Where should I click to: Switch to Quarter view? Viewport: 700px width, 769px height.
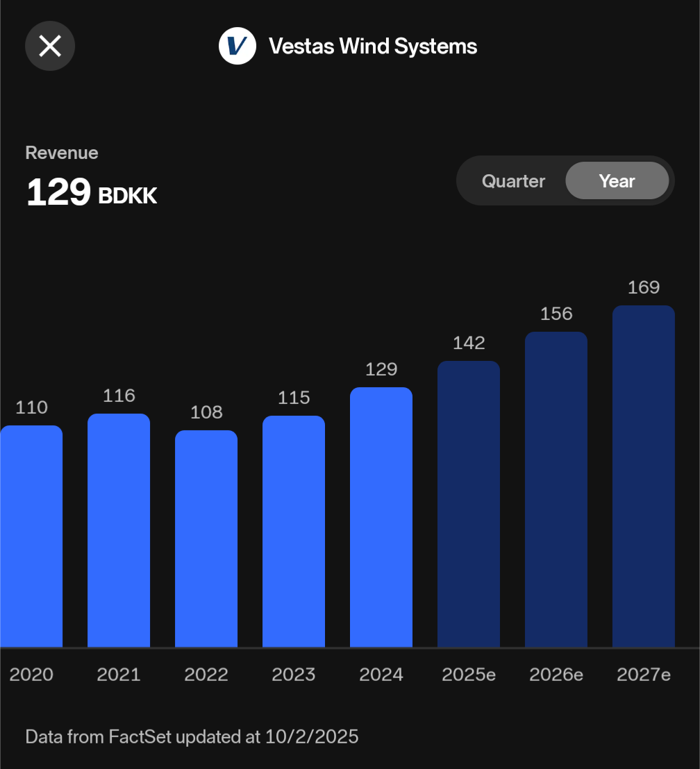click(513, 181)
